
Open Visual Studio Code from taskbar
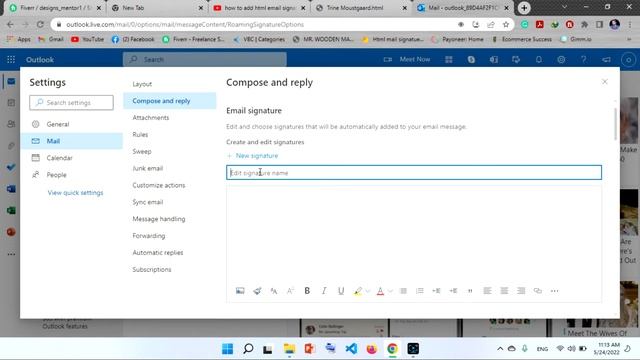point(351,349)
